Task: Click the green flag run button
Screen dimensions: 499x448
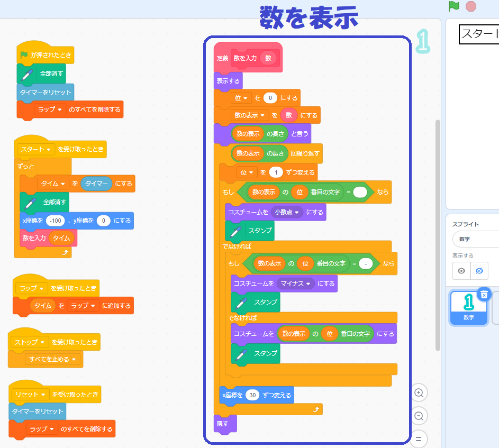Action: [x=454, y=6]
